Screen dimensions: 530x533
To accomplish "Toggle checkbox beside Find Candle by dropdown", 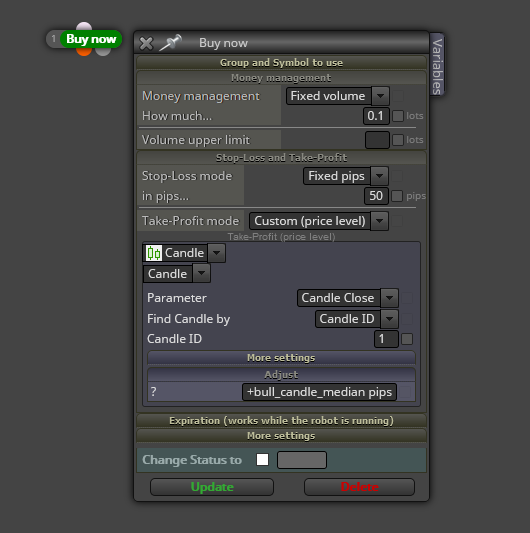I will click(407, 319).
